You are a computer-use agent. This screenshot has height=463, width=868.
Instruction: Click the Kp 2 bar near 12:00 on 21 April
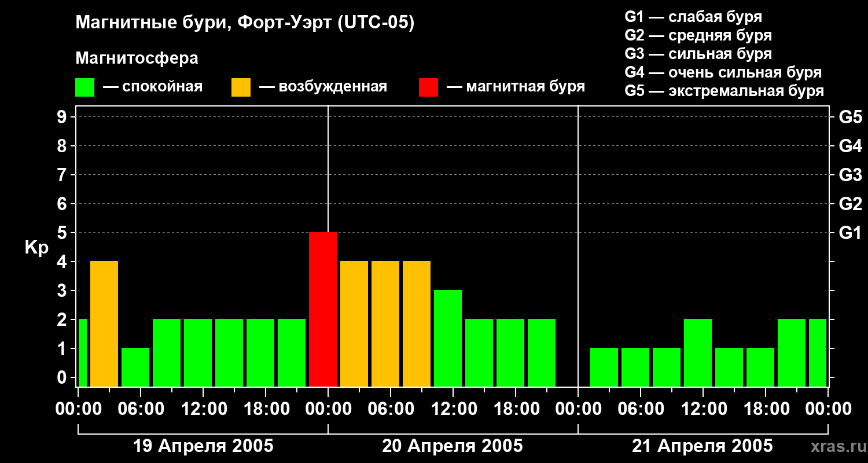pos(698,352)
